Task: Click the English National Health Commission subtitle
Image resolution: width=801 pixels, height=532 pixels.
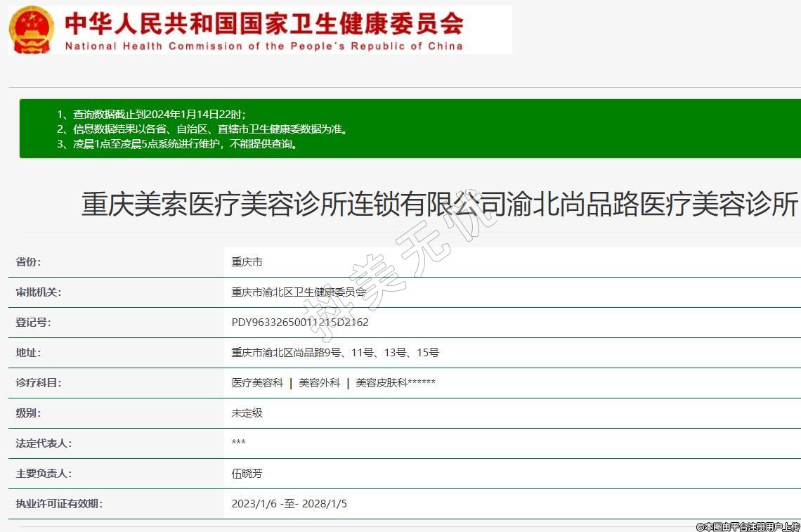Action: [263, 46]
